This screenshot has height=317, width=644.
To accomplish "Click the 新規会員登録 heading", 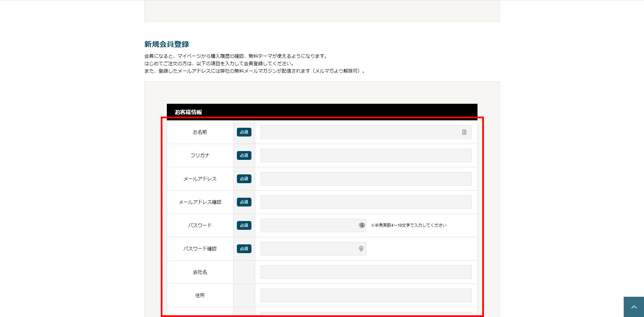I will 166,44.
